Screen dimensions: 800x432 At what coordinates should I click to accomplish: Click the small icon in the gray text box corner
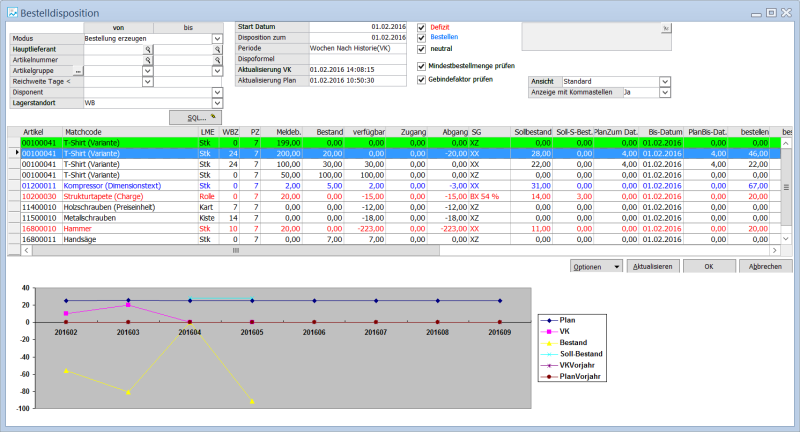[x=666, y=29]
